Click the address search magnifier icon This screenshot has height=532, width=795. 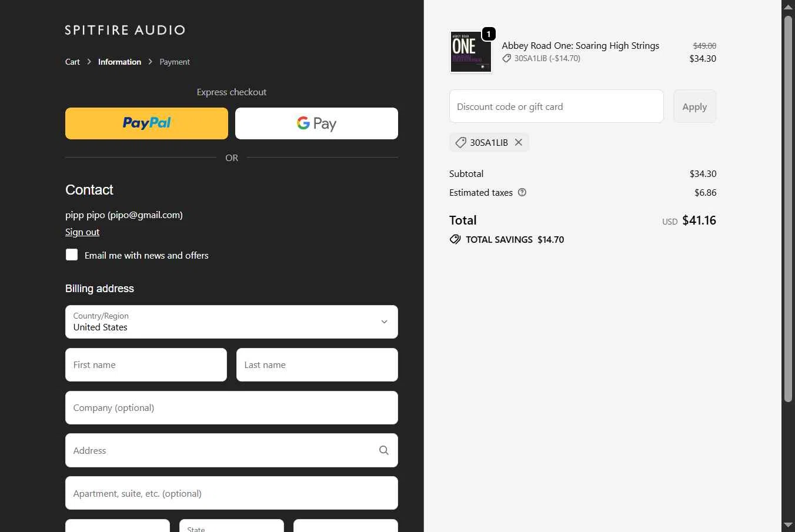point(384,450)
